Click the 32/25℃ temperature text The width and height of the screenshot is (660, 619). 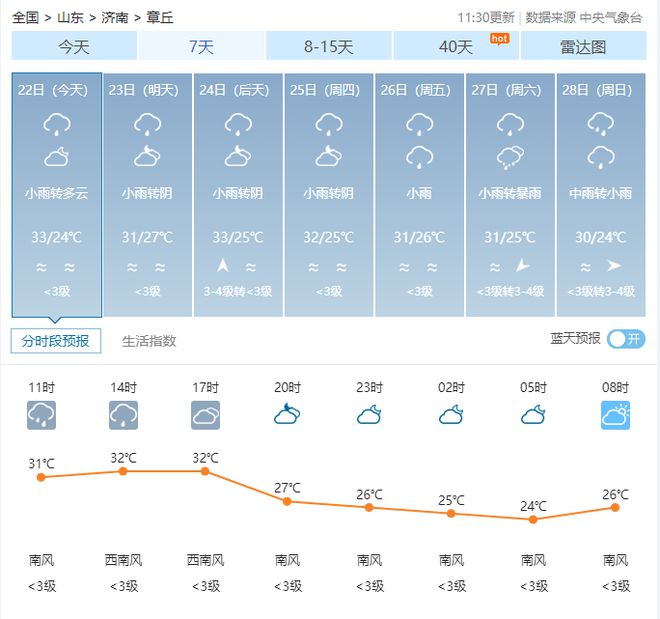[329, 237]
